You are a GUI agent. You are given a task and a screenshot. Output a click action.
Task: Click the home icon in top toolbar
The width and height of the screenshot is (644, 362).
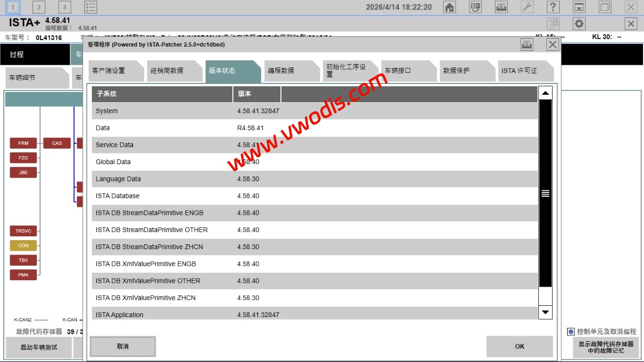(450, 7)
